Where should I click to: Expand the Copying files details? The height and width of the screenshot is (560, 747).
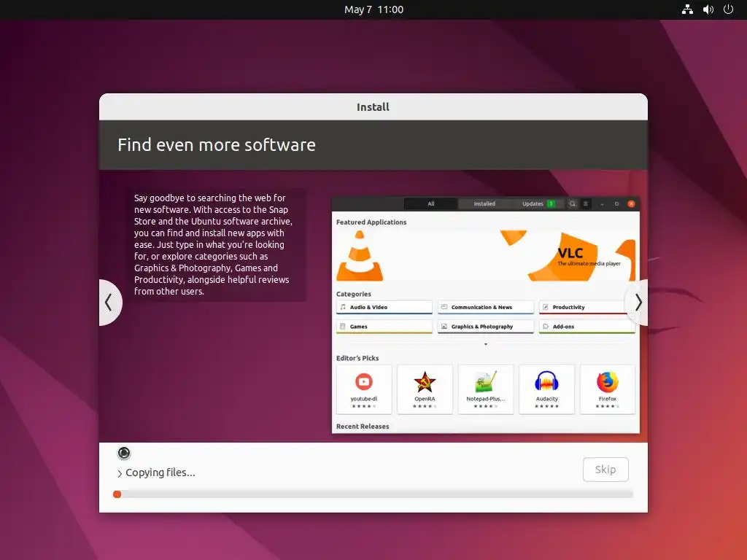click(x=120, y=473)
